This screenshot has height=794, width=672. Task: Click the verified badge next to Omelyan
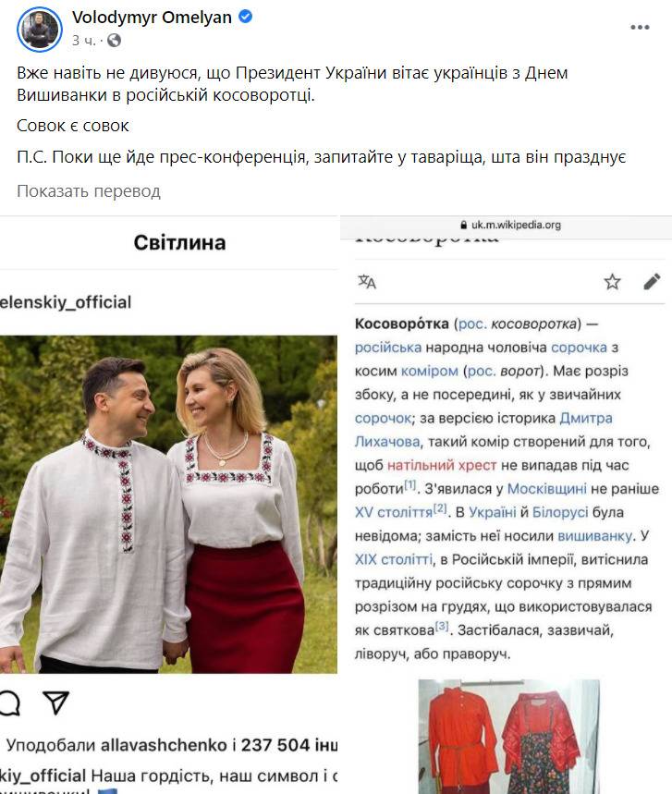[246, 17]
